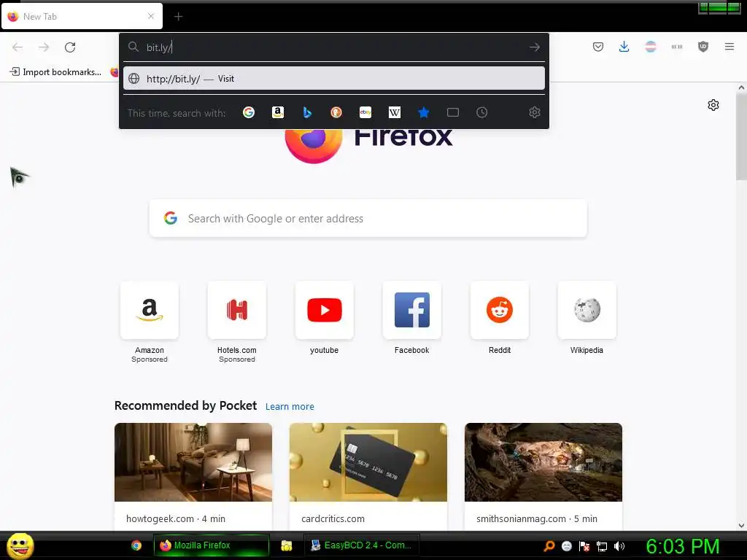
Task: Click the wave-bars extension icon
Action: point(677,47)
